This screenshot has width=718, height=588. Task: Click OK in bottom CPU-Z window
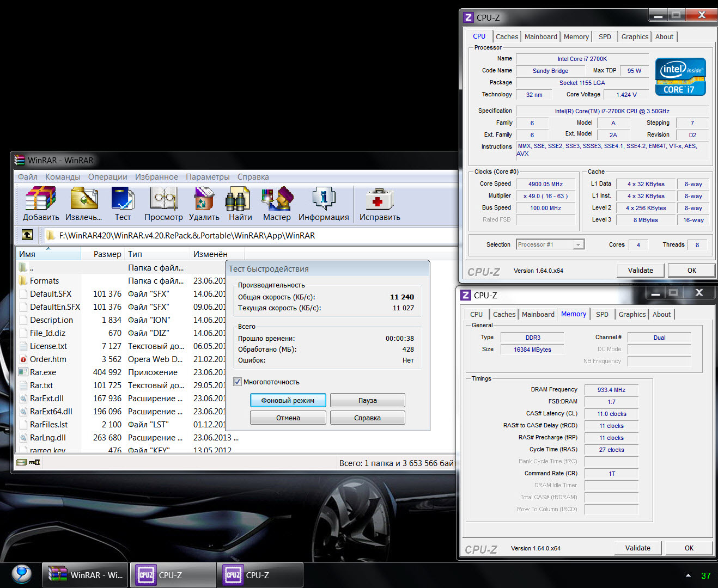[689, 548]
